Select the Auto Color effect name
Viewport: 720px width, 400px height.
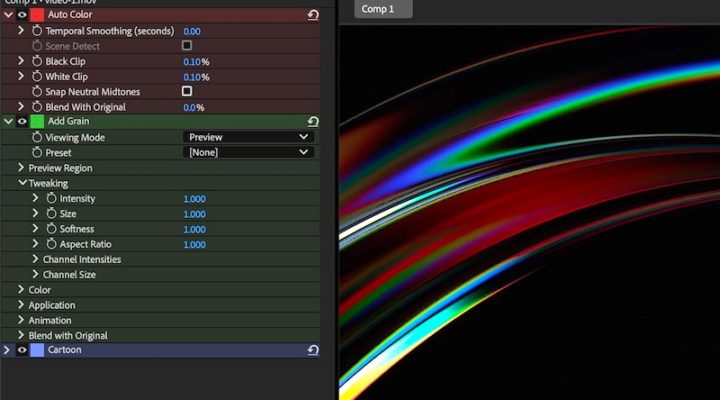70,15
